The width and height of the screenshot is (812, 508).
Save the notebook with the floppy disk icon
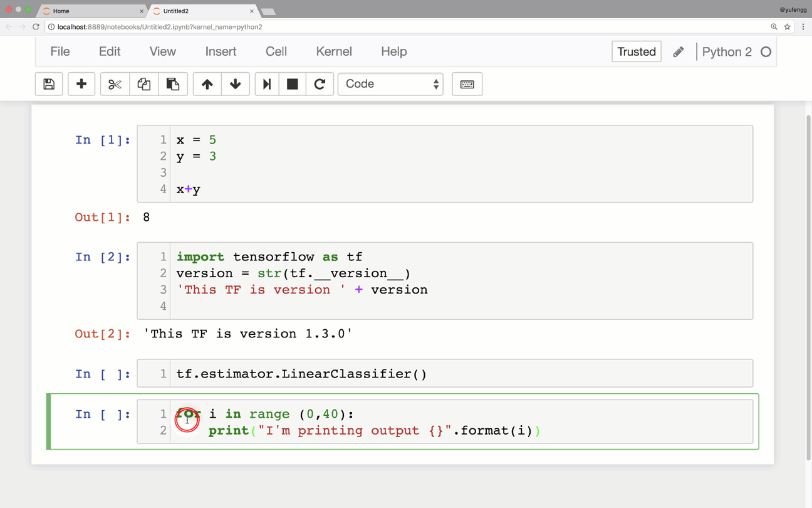click(x=49, y=84)
